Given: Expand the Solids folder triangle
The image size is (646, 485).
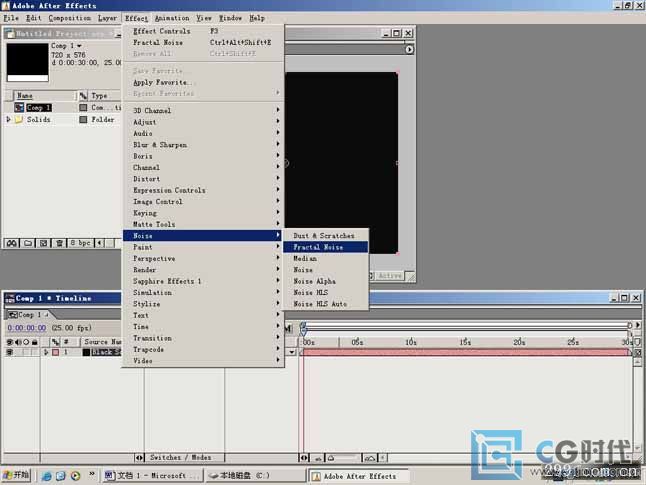Looking at the screenshot, I should [x=8, y=119].
